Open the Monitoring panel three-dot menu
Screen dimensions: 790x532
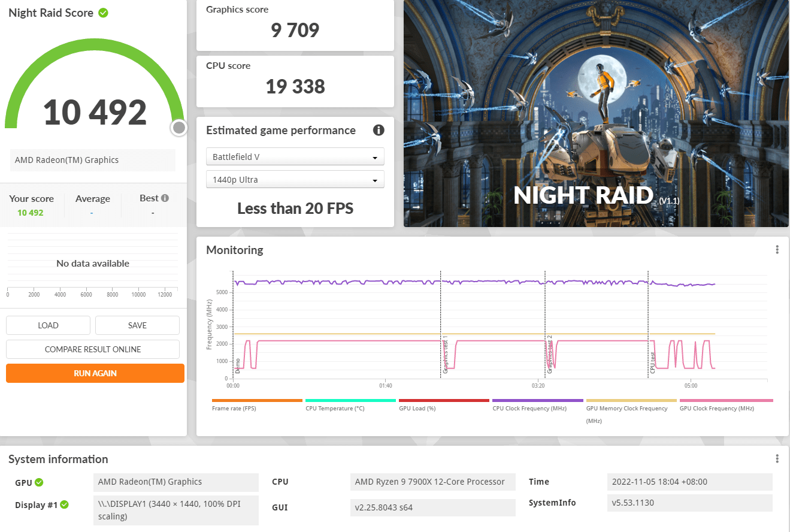coord(777,250)
